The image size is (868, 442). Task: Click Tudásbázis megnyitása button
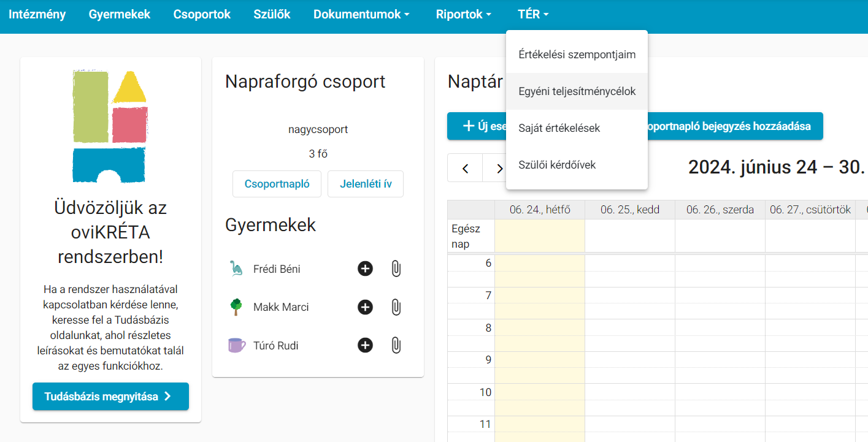click(110, 397)
